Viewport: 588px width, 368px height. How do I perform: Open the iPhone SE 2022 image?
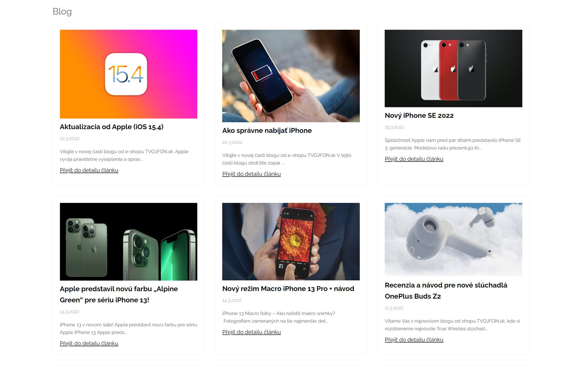[453, 68]
